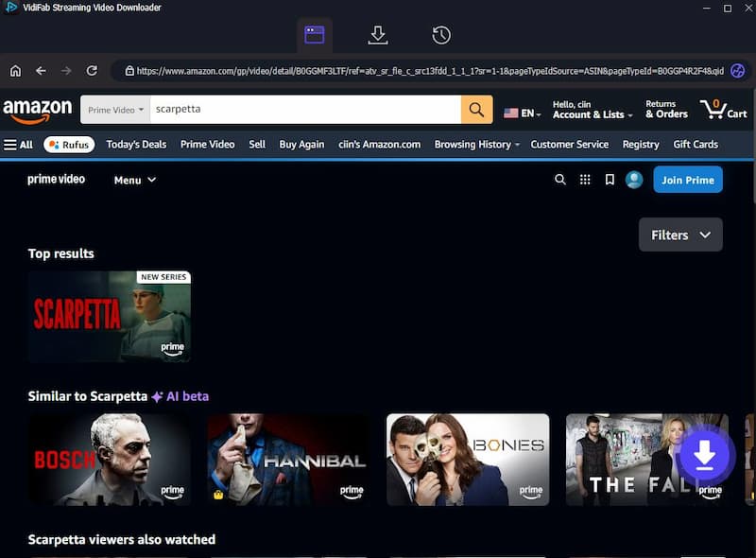Screen dimensions: 756x558
Task: Expand the Filters dropdown
Action: (680, 235)
